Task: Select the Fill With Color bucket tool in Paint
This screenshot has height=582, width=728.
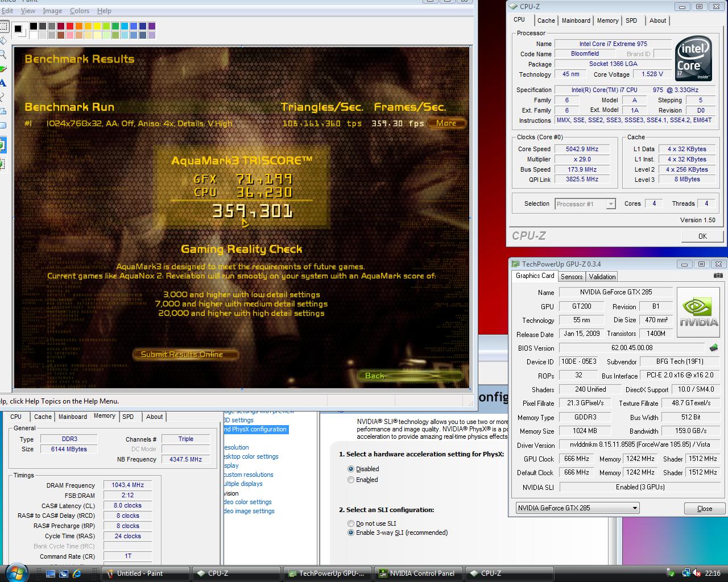Action: point(3,40)
